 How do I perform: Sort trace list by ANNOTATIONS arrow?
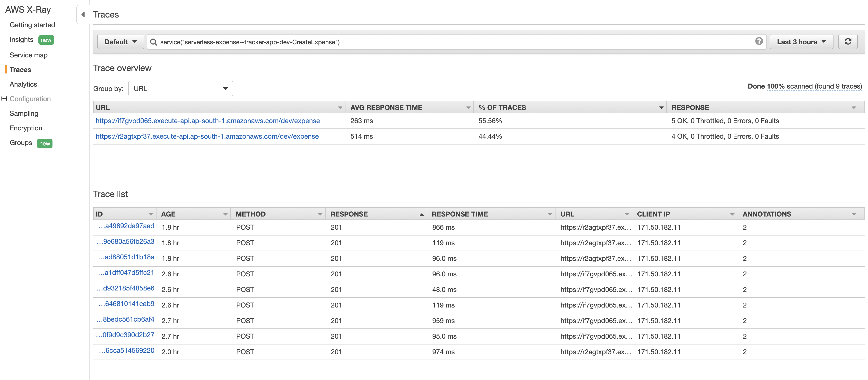coord(853,214)
